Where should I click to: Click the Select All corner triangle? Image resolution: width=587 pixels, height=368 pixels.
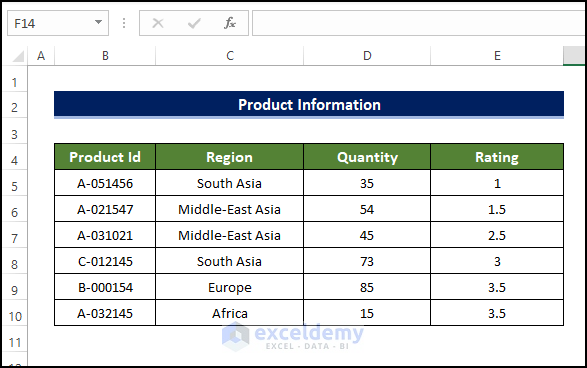(18, 56)
